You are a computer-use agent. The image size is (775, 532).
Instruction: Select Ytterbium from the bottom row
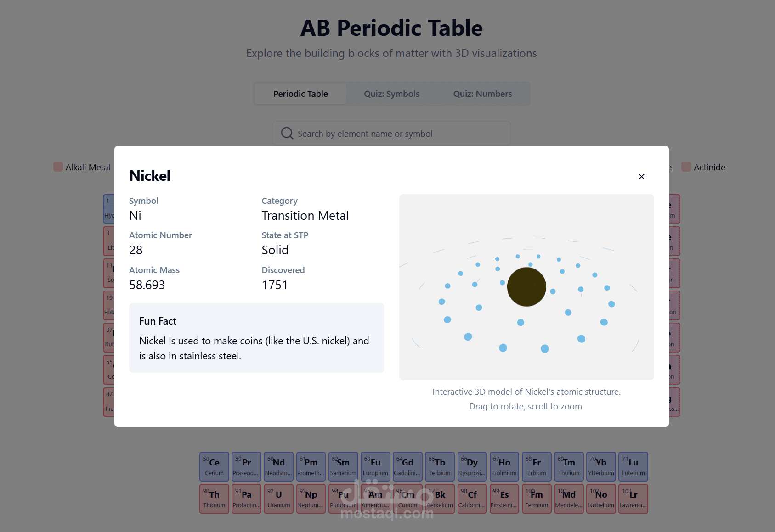(x=601, y=466)
